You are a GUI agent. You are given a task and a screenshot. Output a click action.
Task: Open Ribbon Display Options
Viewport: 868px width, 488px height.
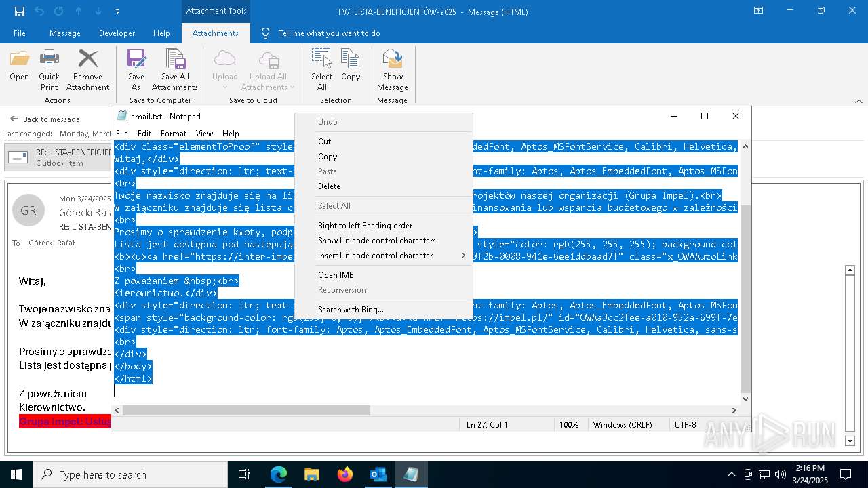[x=758, y=11]
